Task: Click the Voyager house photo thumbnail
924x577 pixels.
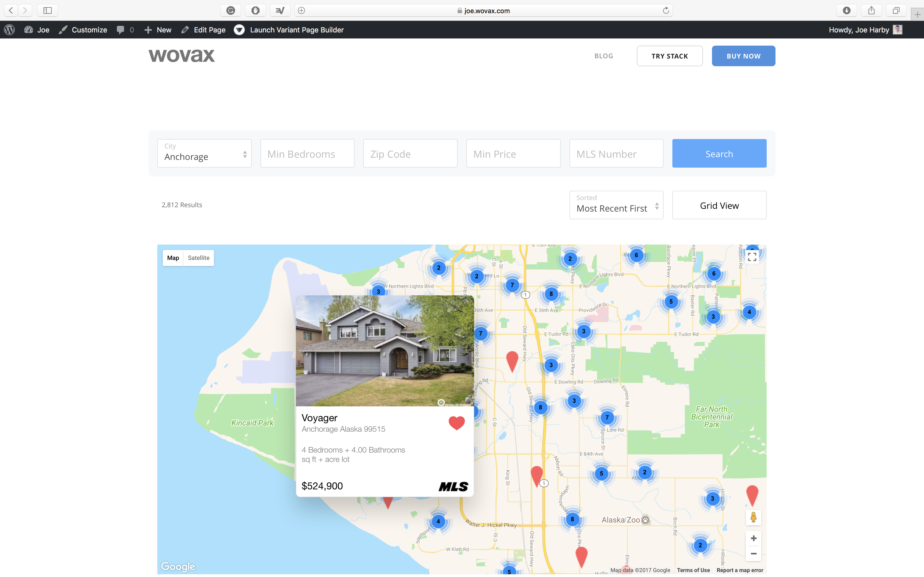Action: [x=384, y=350]
